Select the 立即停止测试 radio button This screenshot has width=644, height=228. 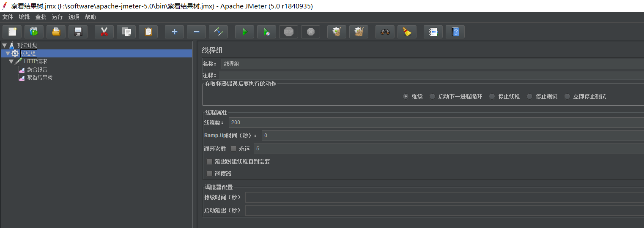click(567, 96)
